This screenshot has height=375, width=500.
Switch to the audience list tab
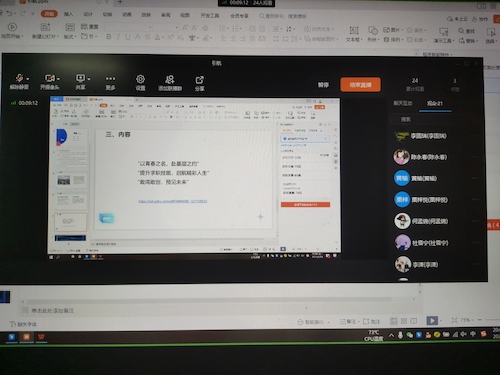(x=435, y=103)
